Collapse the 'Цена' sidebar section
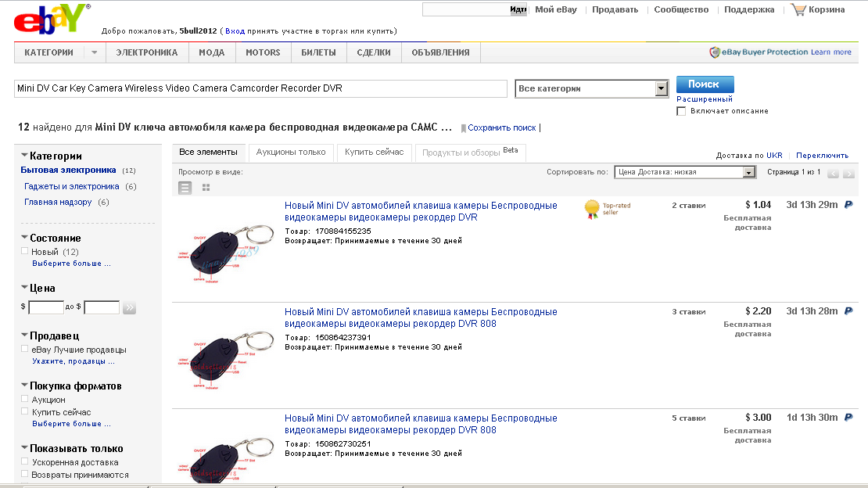868x488 pixels. click(x=24, y=287)
